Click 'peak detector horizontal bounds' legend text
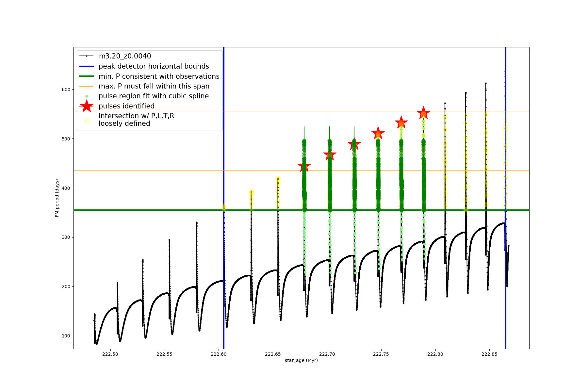 [154, 66]
